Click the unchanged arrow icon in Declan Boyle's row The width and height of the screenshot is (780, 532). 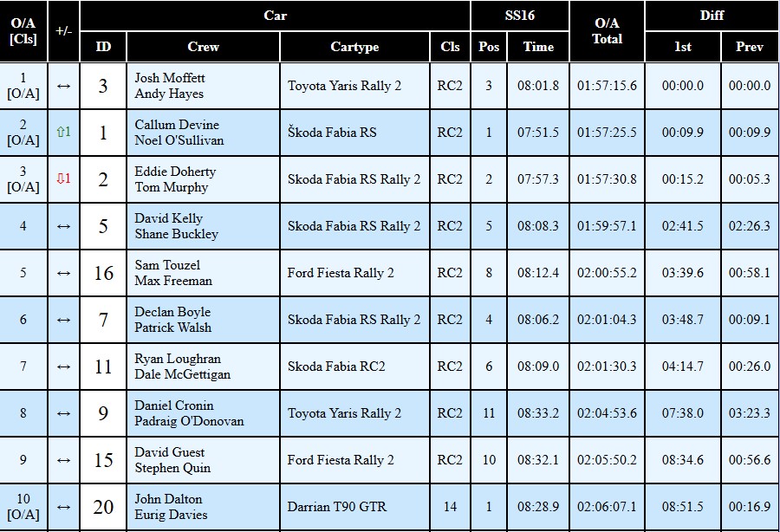(x=63, y=320)
